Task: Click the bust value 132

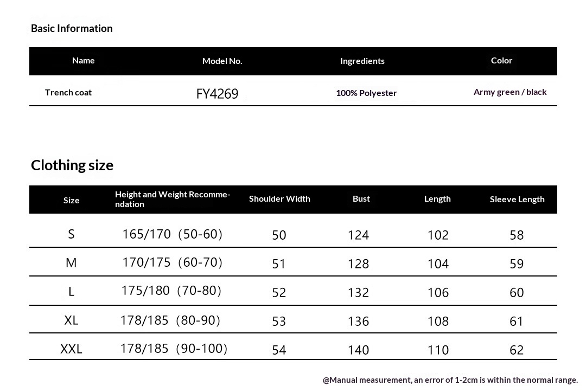Action: [358, 292]
